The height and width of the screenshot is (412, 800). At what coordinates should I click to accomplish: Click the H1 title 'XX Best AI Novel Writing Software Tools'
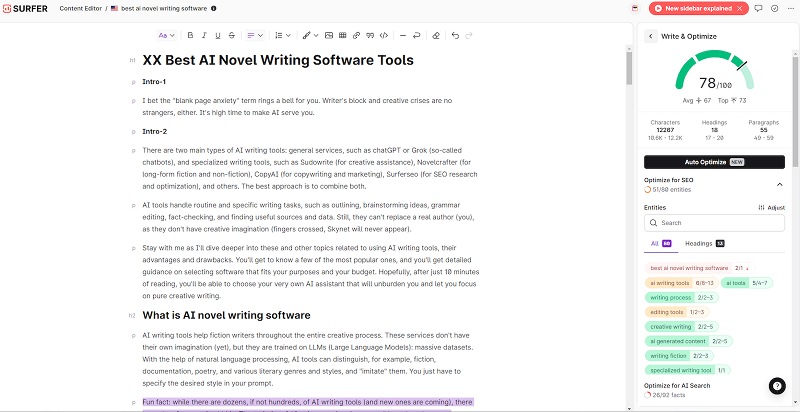pyautogui.click(x=278, y=60)
